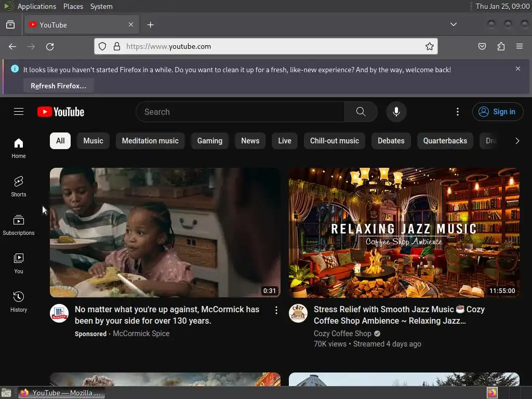Open the Places menu in the panel
The height and width of the screenshot is (399, 532).
click(73, 6)
